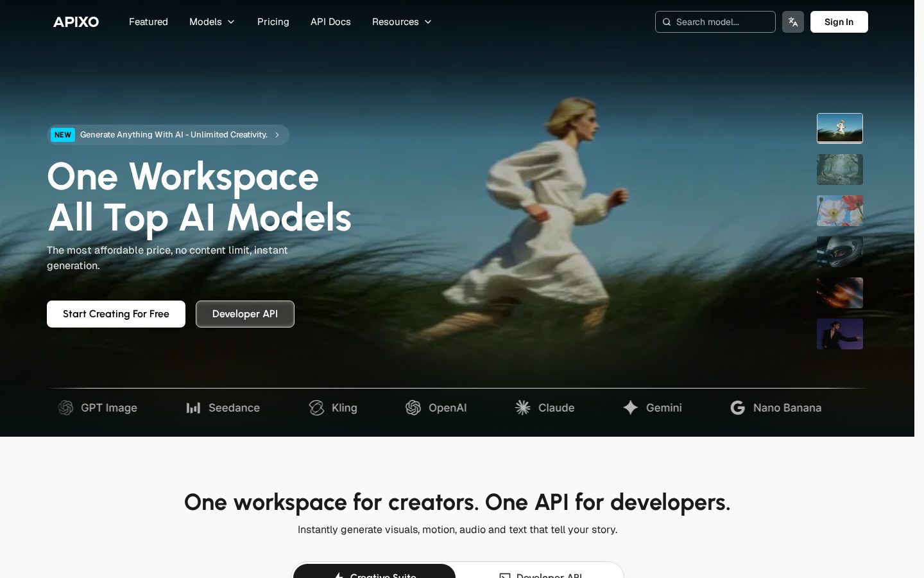The width and height of the screenshot is (924, 578).
Task: Click the Nano Banana label
Action: click(787, 408)
